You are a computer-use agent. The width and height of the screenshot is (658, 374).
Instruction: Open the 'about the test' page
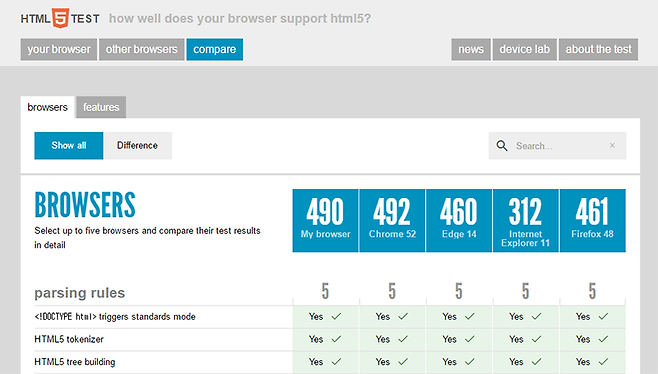[x=598, y=50]
